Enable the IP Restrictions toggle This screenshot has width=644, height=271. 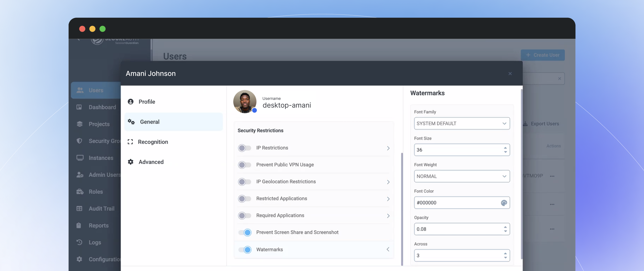click(x=244, y=148)
